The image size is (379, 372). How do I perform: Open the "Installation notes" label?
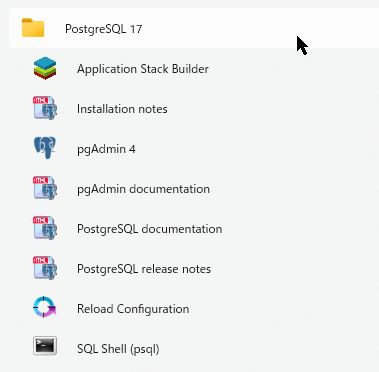pos(122,109)
